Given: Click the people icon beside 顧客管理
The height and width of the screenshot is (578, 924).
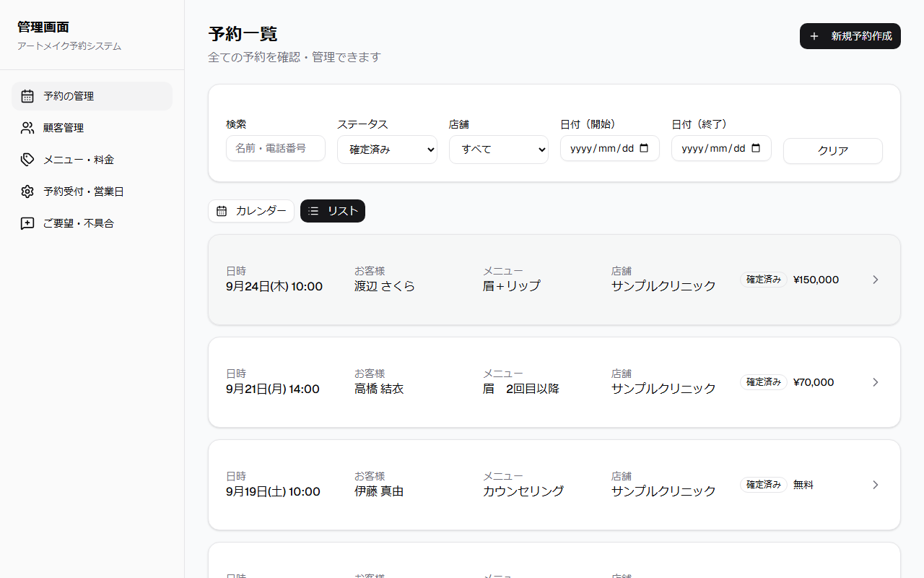Looking at the screenshot, I should pyautogui.click(x=27, y=128).
